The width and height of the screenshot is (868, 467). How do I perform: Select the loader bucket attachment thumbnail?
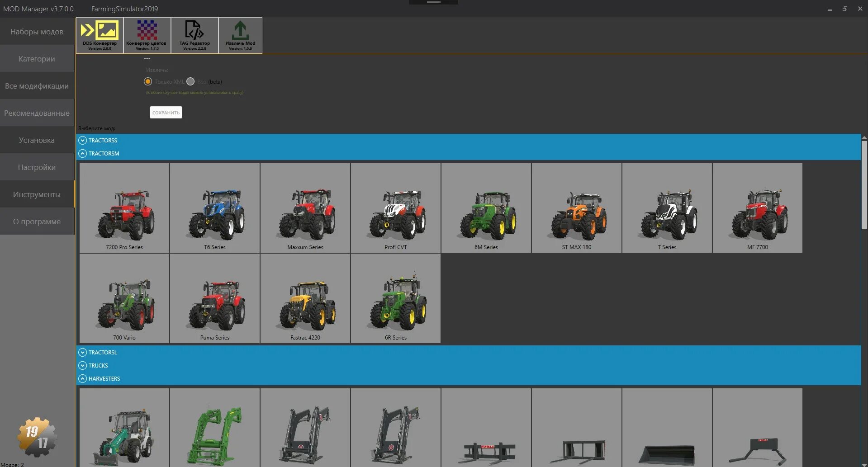[667, 428]
